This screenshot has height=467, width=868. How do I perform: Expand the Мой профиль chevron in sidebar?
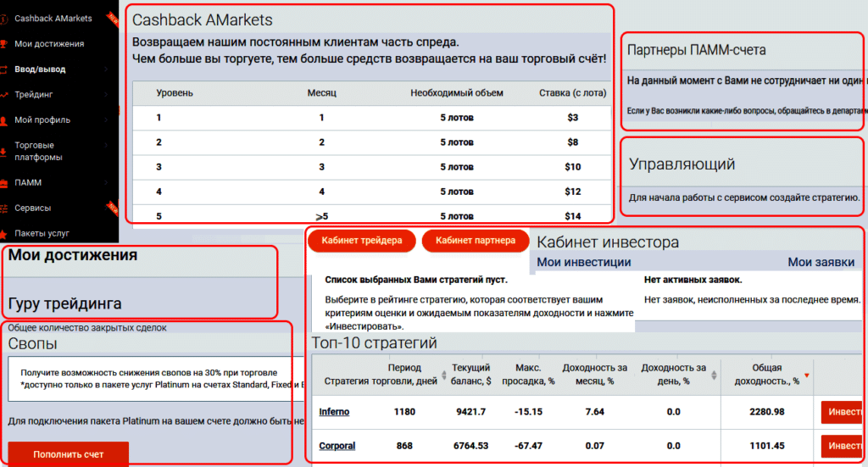pyautogui.click(x=106, y=120)
